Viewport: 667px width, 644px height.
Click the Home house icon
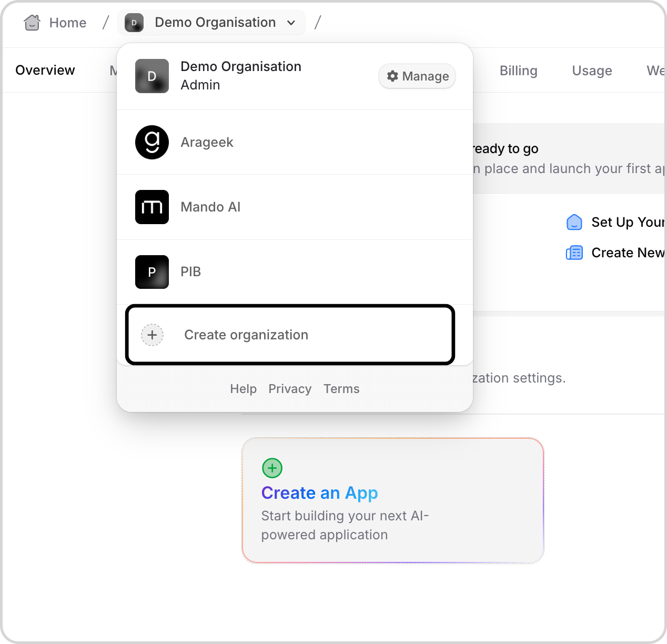[32, 23]
